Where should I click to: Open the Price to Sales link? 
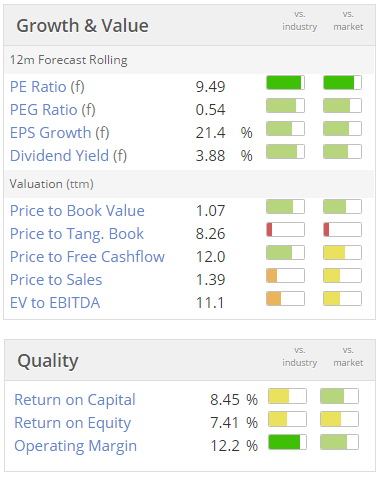click(x=56, y=280)
